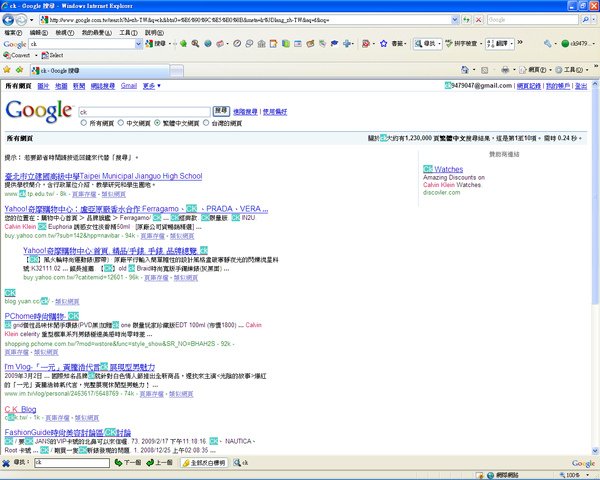Viewport: 600px width, 480px height.
Task: Click the browser Back arrow button
Action: tap(8, 20)
